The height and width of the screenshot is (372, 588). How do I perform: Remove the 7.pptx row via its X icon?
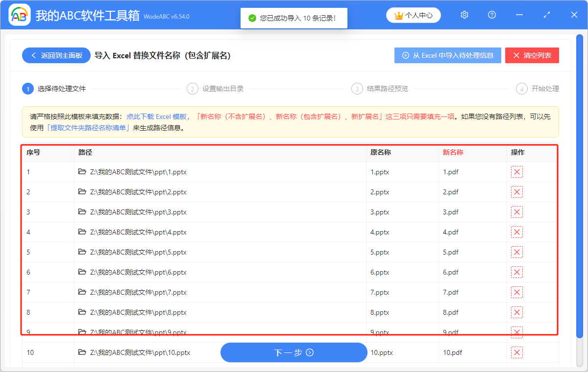point(516,292)
